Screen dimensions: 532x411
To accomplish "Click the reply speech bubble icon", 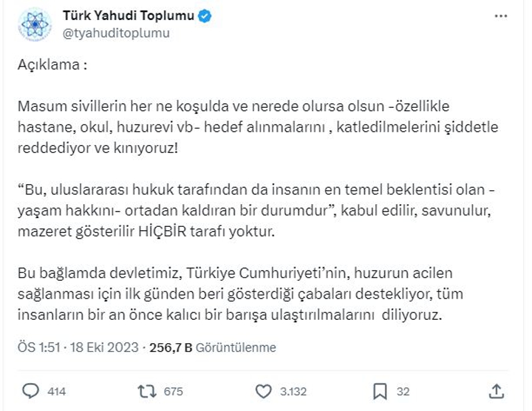I will 31,391.
